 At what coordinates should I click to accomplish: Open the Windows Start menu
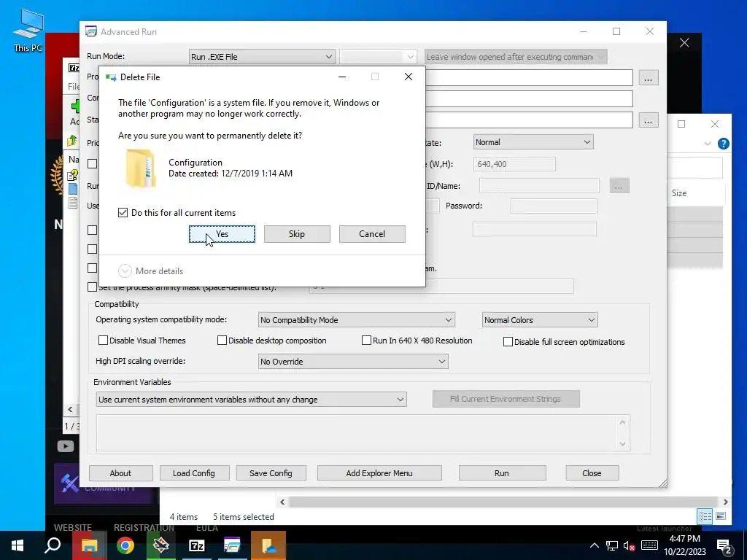pos(18,545)
